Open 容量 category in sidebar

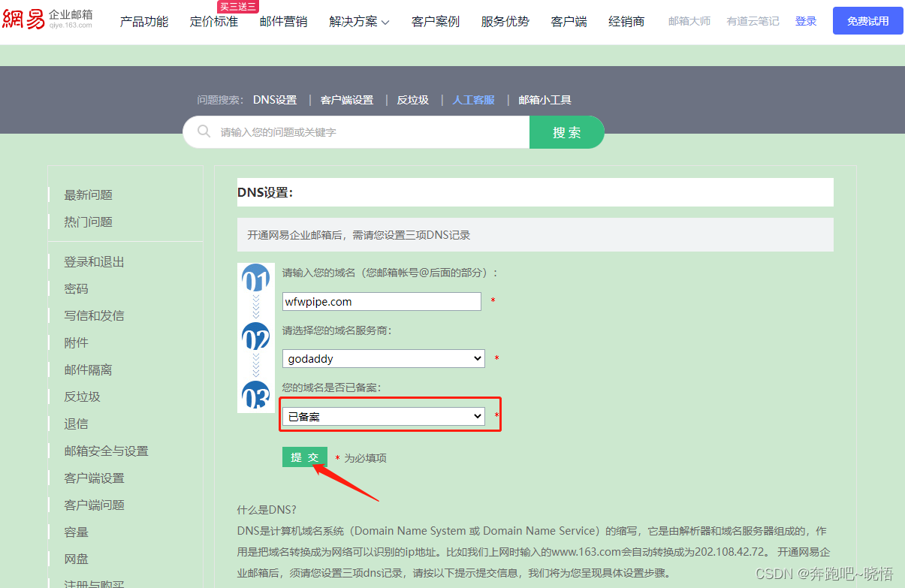pyautogui.click(x=76, y=532)
